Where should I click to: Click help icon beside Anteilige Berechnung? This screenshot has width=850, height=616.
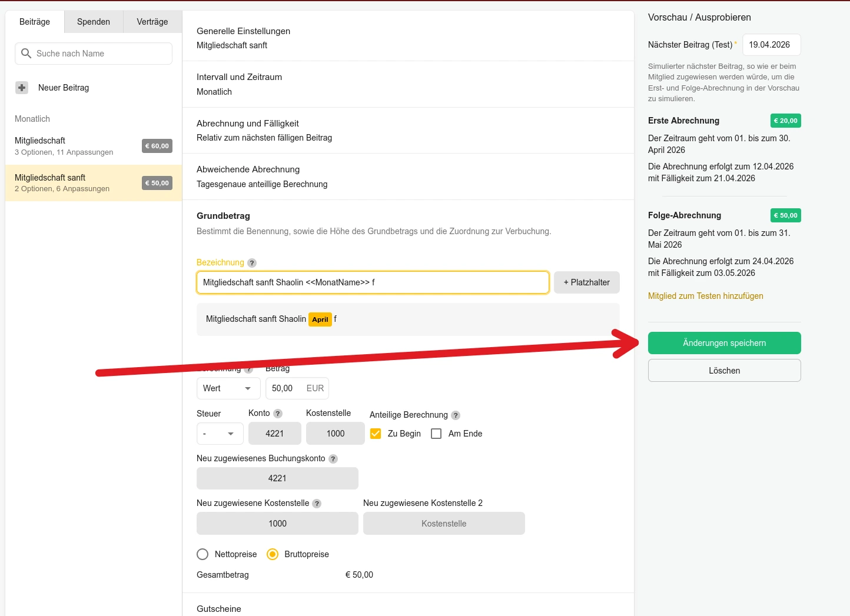click(x=456, y=415)
